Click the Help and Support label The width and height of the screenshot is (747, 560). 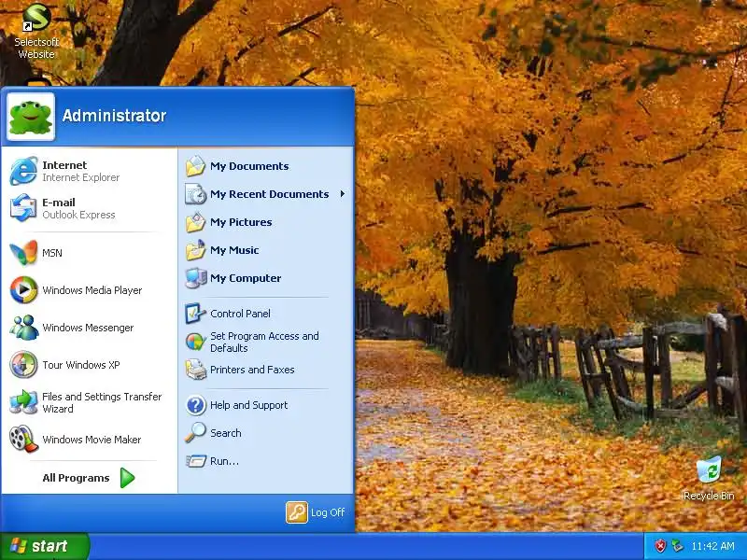tap(248, 405)
